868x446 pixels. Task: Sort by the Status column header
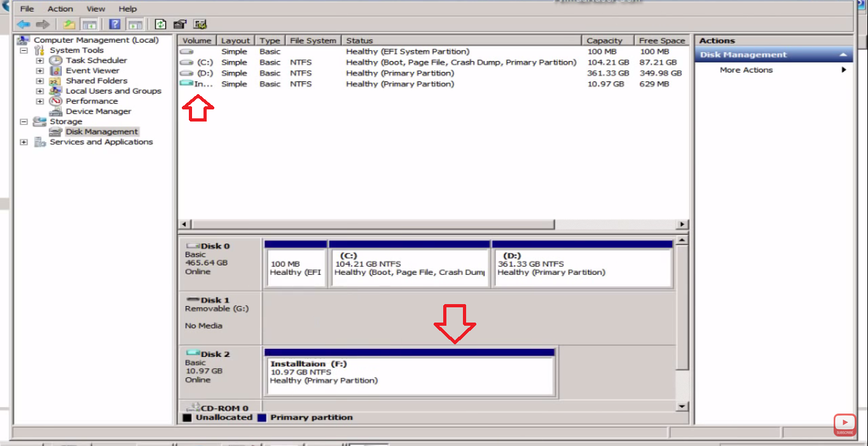[462, 40]
